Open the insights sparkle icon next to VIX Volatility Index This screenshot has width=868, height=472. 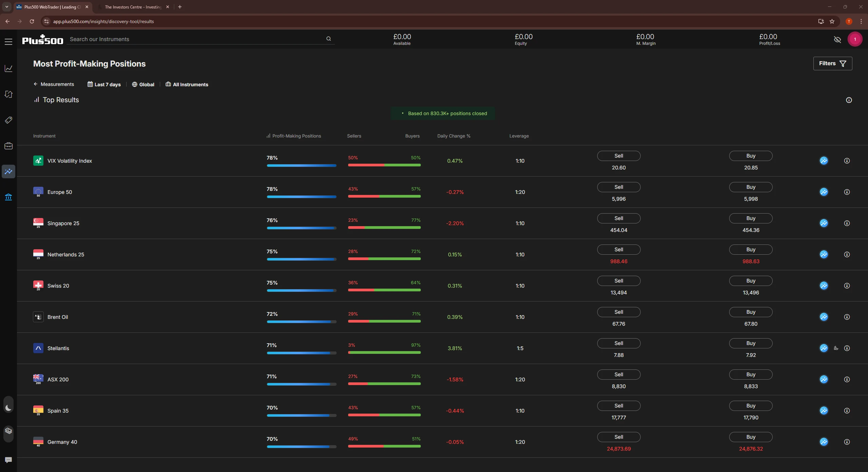pos(824,161)
